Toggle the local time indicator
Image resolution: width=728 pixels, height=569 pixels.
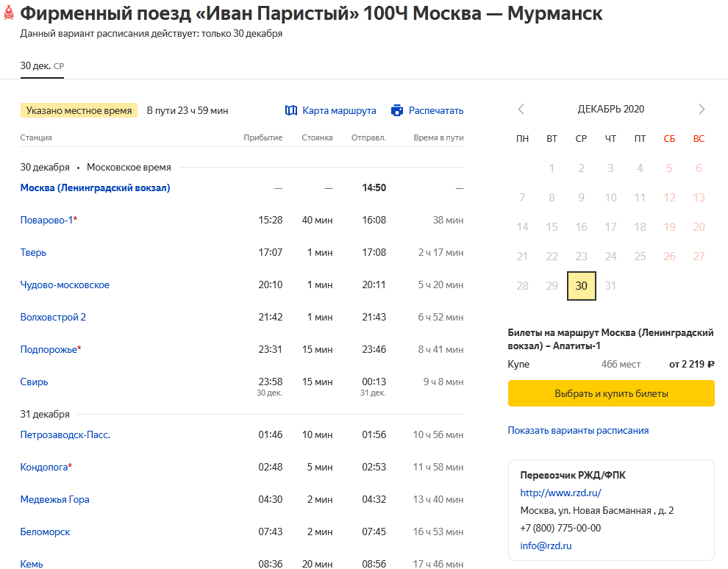coord(79,110)
